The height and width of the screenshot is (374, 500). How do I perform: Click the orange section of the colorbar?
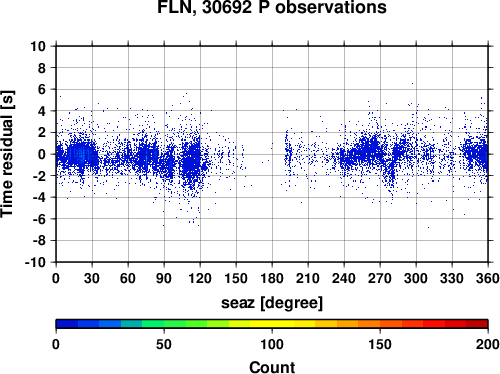pos(369,324)
